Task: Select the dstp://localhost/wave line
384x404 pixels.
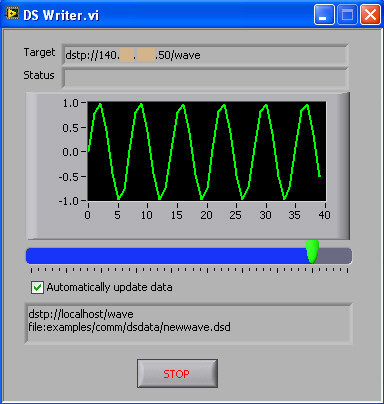Action: [81, 314]
